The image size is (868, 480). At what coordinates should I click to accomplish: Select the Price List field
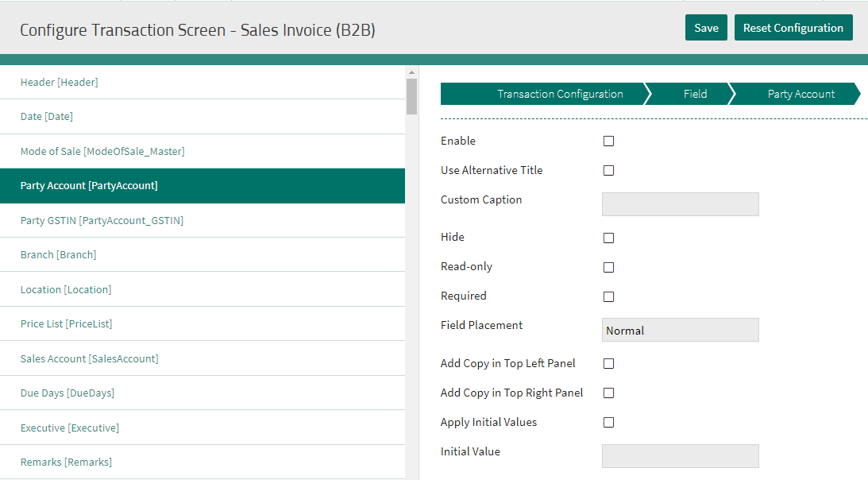tap(65, 323)
